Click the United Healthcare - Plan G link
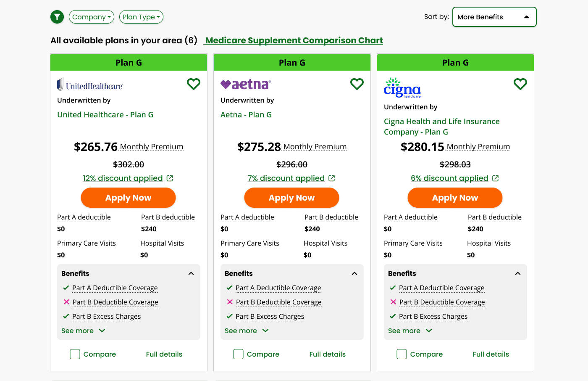The width and height of the screenshot is (588, 381). 105,115
